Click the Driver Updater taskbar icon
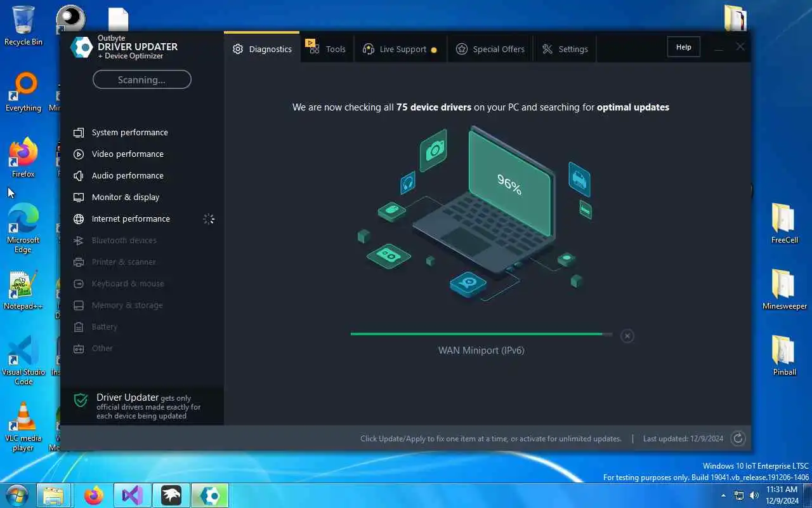The image size is (812, 508). click(x=209, y=495)
